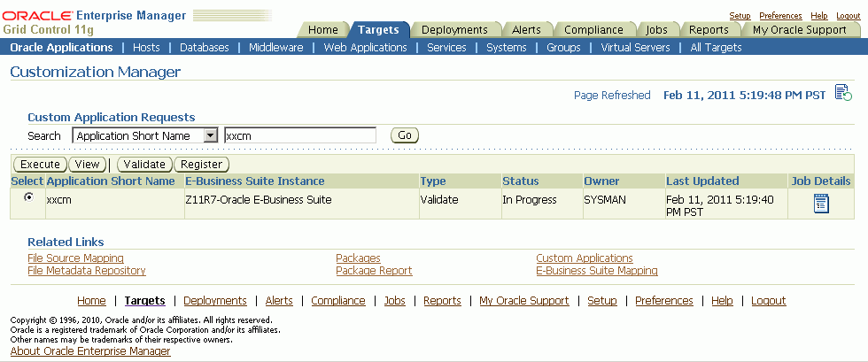Open Job Details icon for xxcm row
Viewport: 868px width, 362px height.
[x=822, y=204]
